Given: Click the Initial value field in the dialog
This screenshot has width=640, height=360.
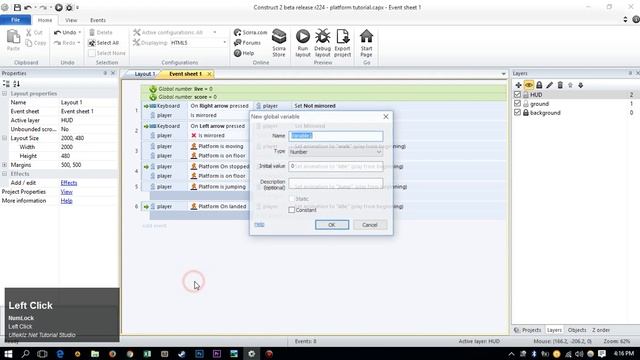Looking at the screenshot, I should pos(336,166).
